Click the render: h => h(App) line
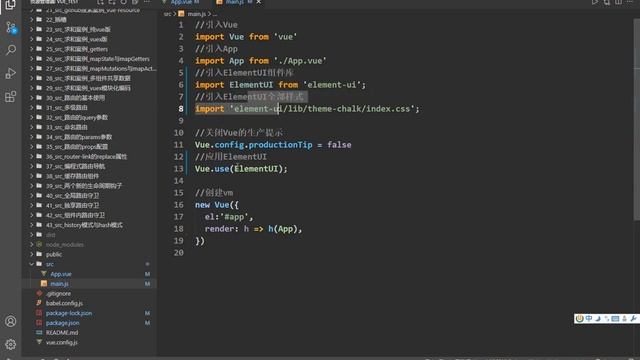This screenshot has width=640, height=360. point(253,229)
